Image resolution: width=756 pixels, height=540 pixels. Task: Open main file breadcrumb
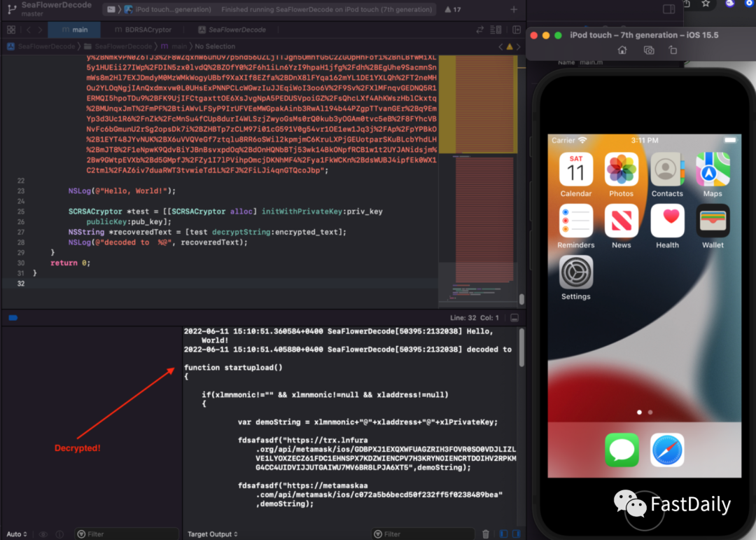(x=174, y=46)
